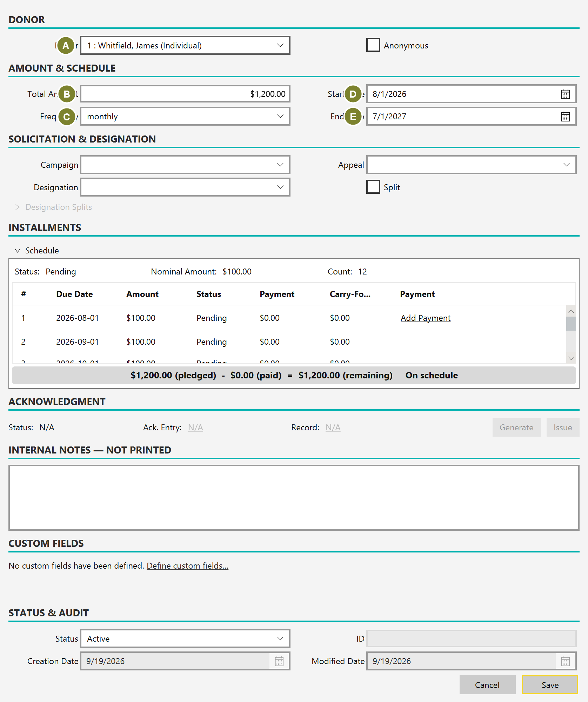Click installment scrollbar up arrow

(x=571, y=312)
